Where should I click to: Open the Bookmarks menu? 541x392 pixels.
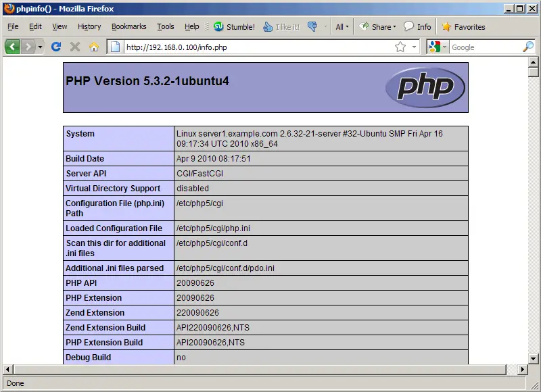point(128,26)
